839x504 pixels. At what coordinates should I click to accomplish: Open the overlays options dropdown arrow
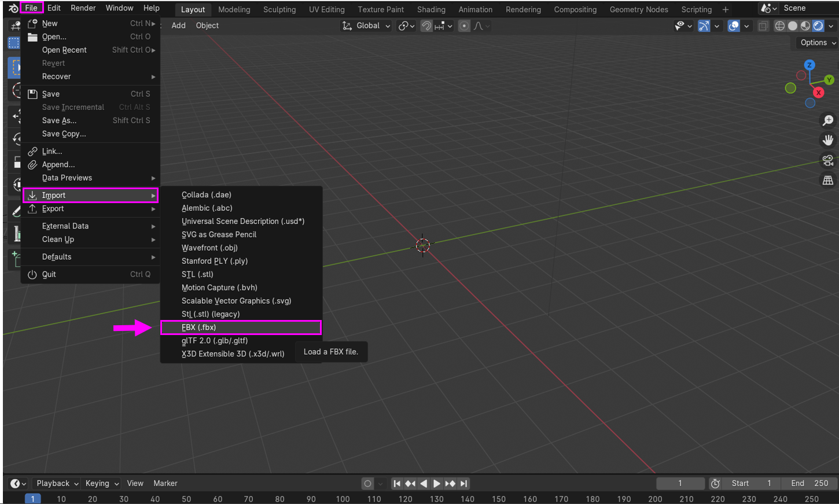coord(746,26)
